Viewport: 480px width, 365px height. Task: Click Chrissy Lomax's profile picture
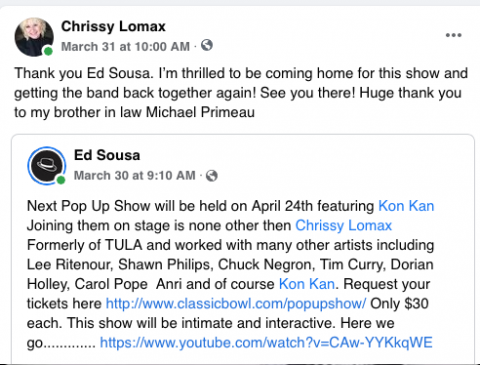(x=34, y=37)
